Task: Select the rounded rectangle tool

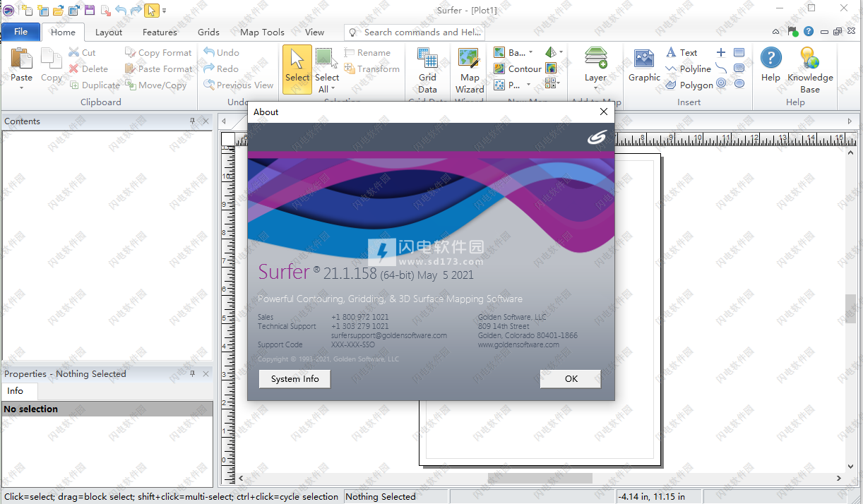Action: pyautogui.click(x=739, y=68)
